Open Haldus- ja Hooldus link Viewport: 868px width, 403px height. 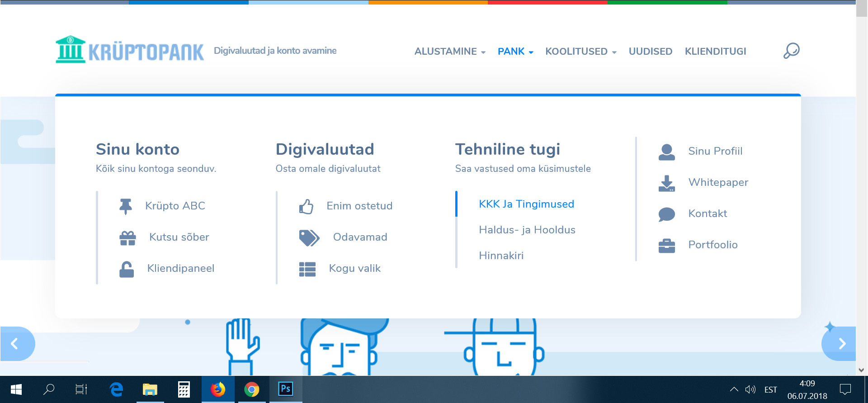point(527,230)
